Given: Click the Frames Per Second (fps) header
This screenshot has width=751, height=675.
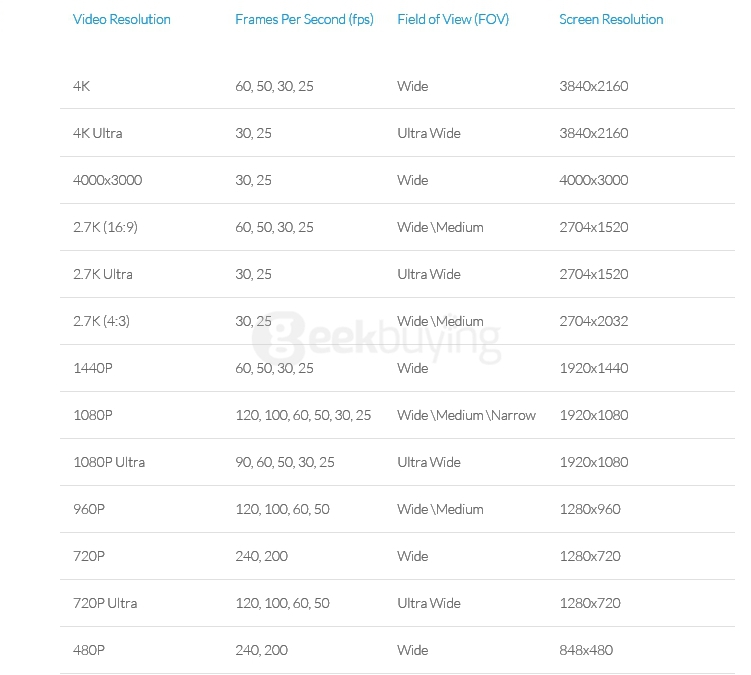Looking at the screenshot, I should [x=304, y=20].
